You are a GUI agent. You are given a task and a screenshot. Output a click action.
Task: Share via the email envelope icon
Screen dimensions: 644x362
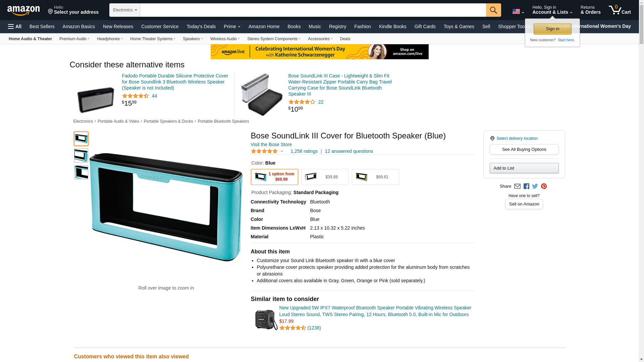[517, 186]
